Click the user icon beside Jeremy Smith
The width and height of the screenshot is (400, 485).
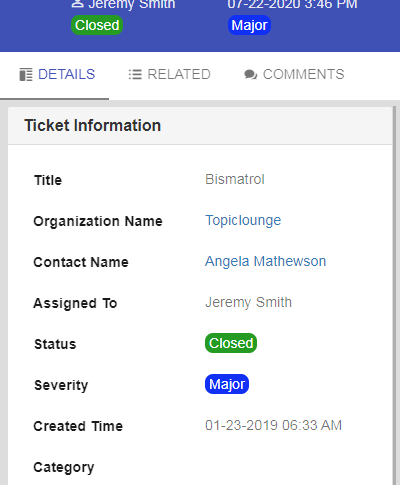(x=77, y=4)
